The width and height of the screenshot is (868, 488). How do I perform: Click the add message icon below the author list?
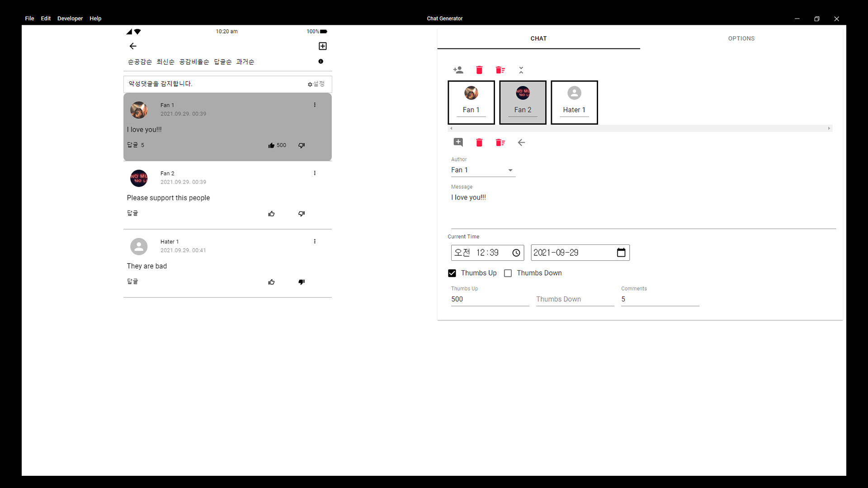pos(458,142)
